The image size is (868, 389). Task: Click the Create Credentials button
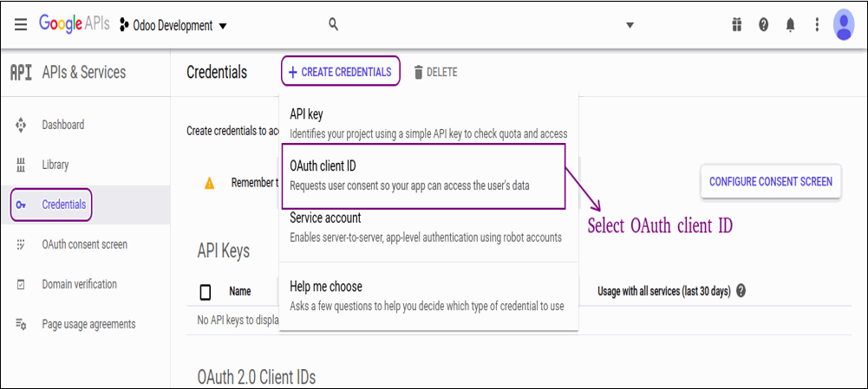[340, 71]
